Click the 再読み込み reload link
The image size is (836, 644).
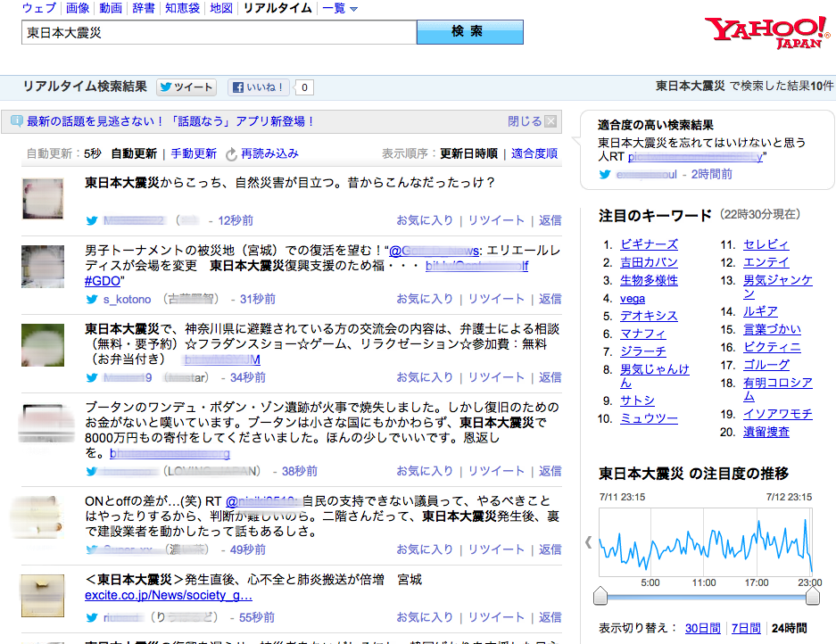[269, 154]
